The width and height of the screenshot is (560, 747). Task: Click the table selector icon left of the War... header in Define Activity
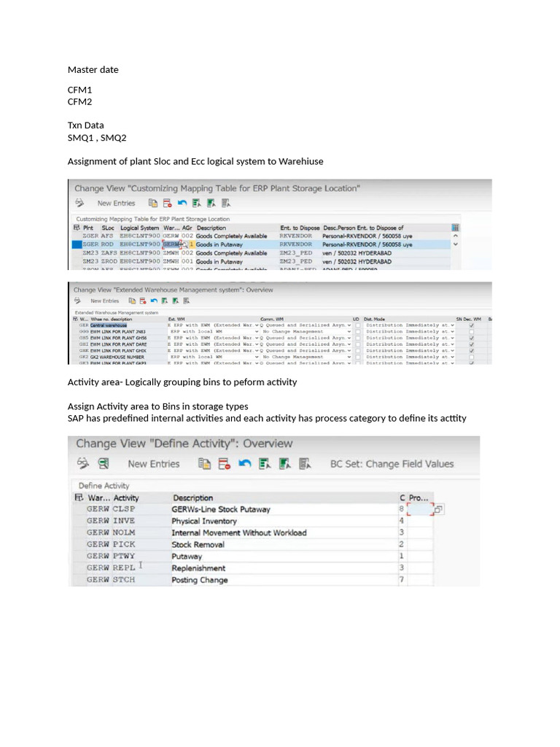(x=79, y=498)
